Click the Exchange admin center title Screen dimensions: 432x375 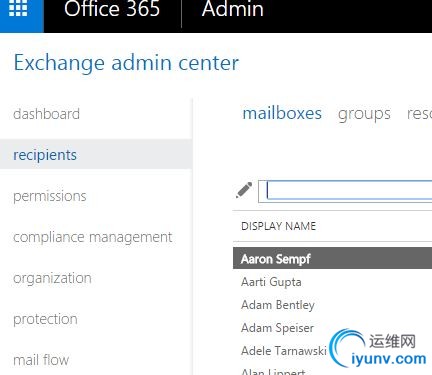(x=126, y=63)
